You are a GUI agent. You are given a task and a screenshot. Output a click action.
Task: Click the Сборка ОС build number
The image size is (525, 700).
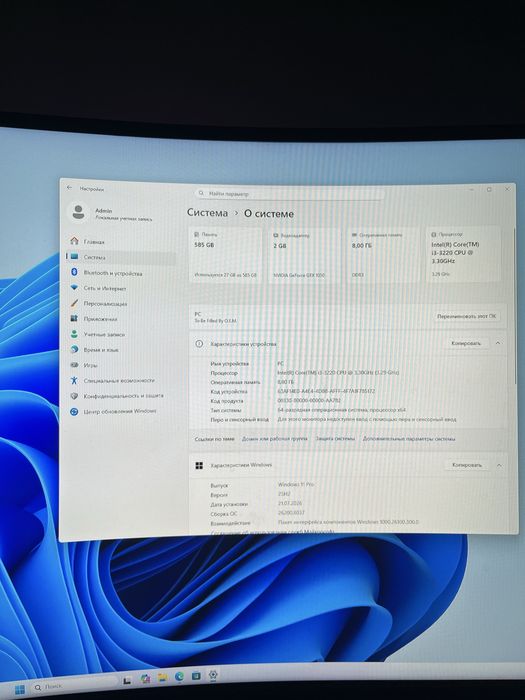tap(292, 513)
